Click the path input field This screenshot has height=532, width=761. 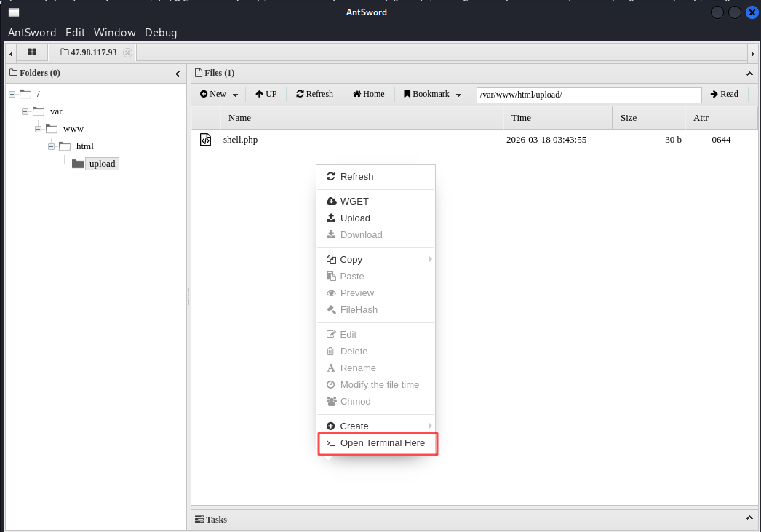click(x=589, y=95)
